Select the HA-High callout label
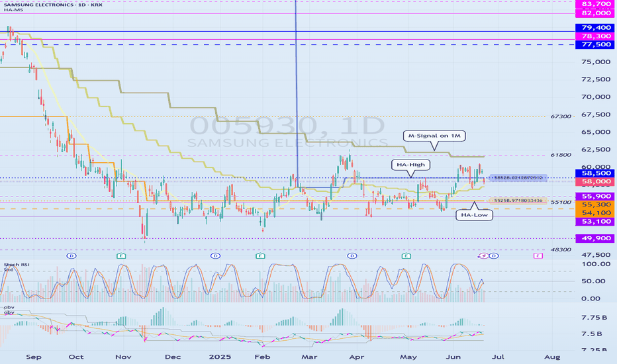This screenshot has height=364, width=617. click(410, 165)
